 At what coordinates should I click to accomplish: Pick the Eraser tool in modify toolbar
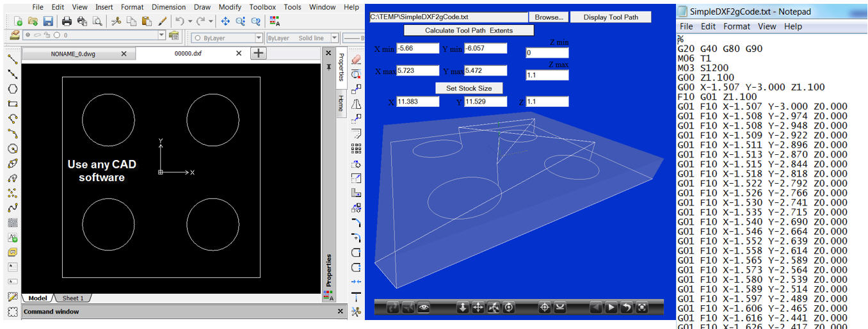[357, 60]
